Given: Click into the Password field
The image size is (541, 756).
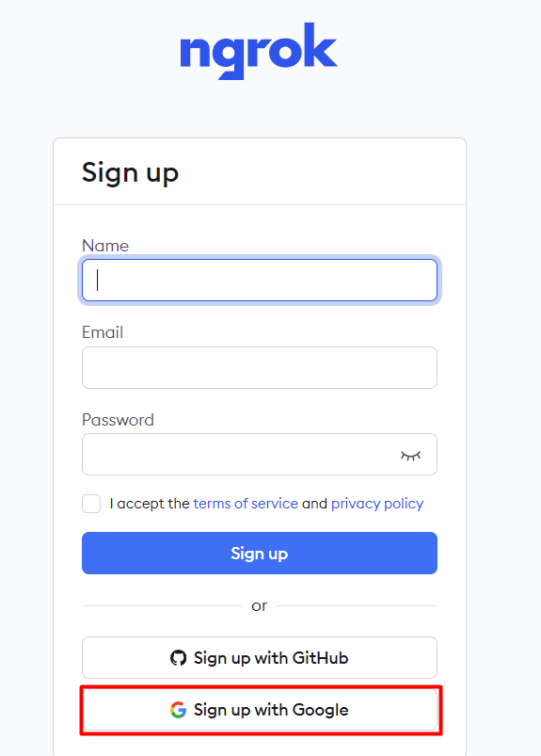Looking at the screenshot, I should click(260, 454).
